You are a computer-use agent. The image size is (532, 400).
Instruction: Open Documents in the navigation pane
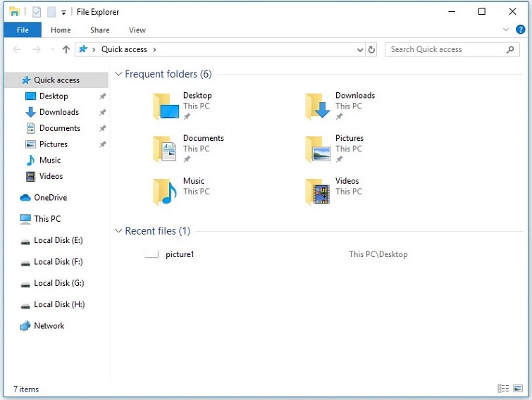coord(60,128)
